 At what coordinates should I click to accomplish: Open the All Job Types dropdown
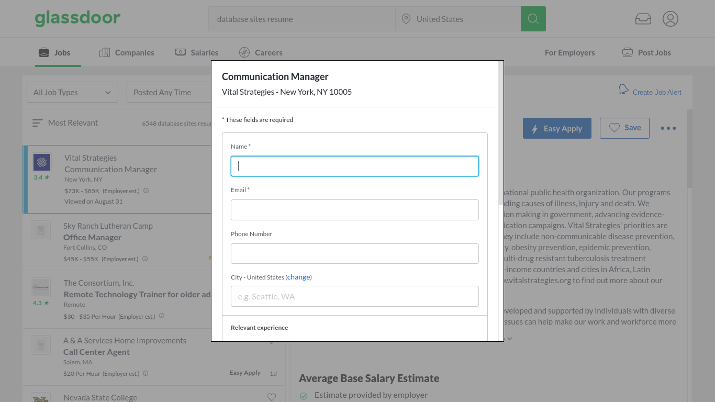tap(72, 92)
